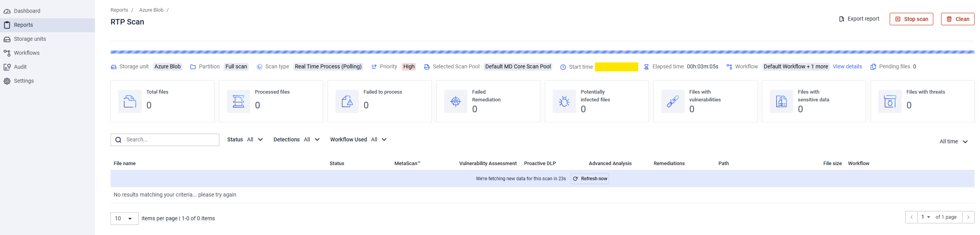Open the Workflow Used filter dropdown

tap(358, 139)
